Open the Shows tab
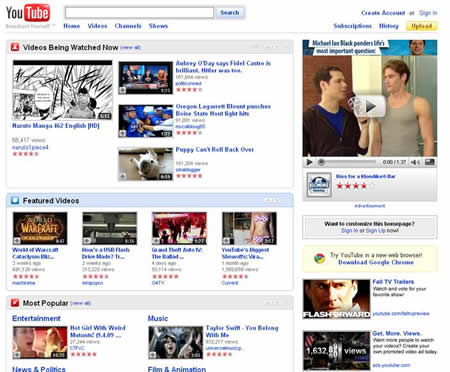The width and height of the screenshot is (450, 372). pos(158,26)
